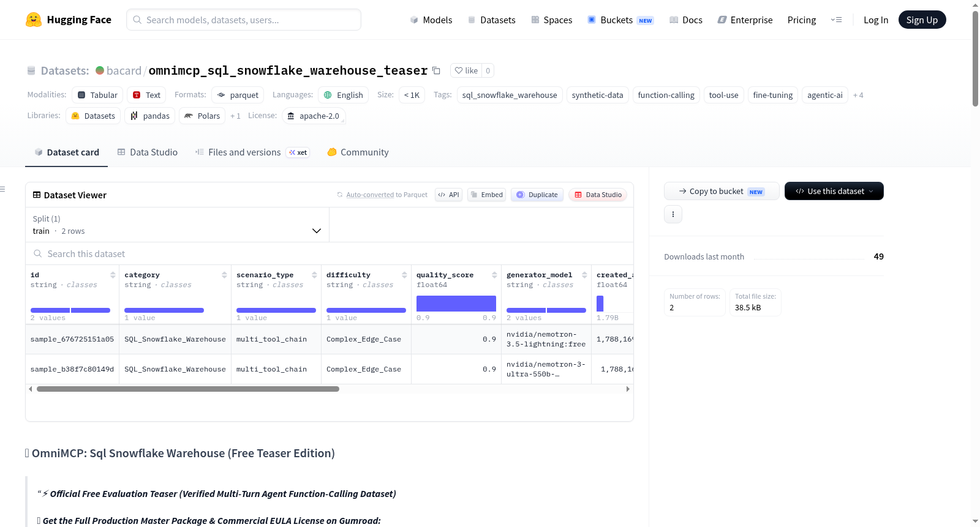
Task: Select the sql_snowflake_warehouse tag
Action: 510,95
